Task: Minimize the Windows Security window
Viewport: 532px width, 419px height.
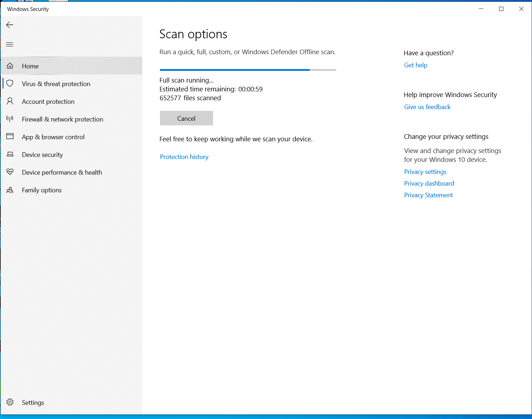Action: tap(481, 9)
